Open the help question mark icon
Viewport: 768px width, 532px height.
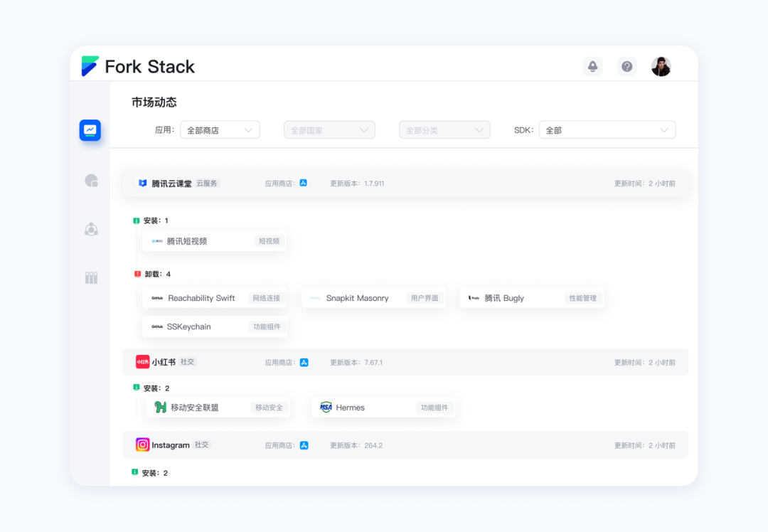(x=627, y=67)
